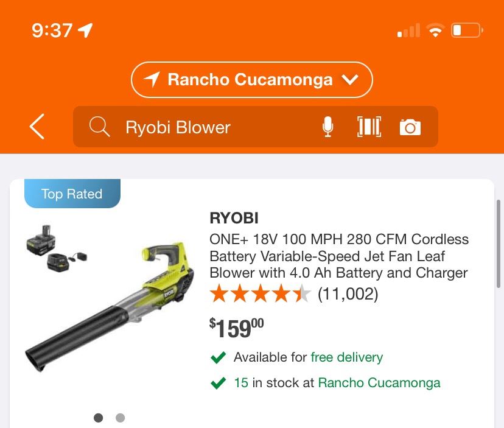504x428 pixels.
Task: Click the Ryobi Blower search field
Action: tap(256, 127)
